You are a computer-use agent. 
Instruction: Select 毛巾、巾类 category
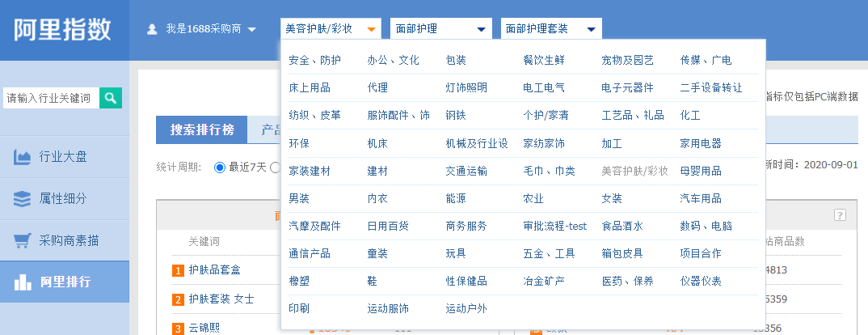tap(549, 171)
